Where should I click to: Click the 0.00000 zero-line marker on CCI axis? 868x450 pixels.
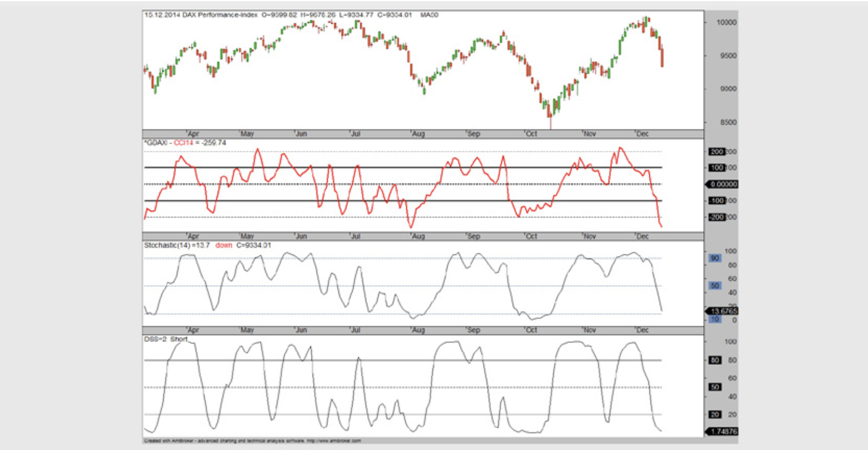click(723, 184)
